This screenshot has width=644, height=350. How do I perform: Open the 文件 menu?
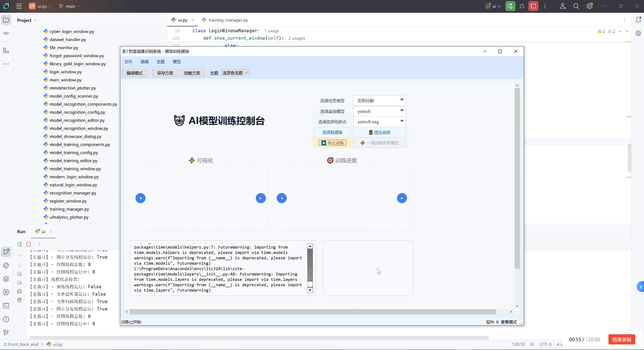[128, 62]
